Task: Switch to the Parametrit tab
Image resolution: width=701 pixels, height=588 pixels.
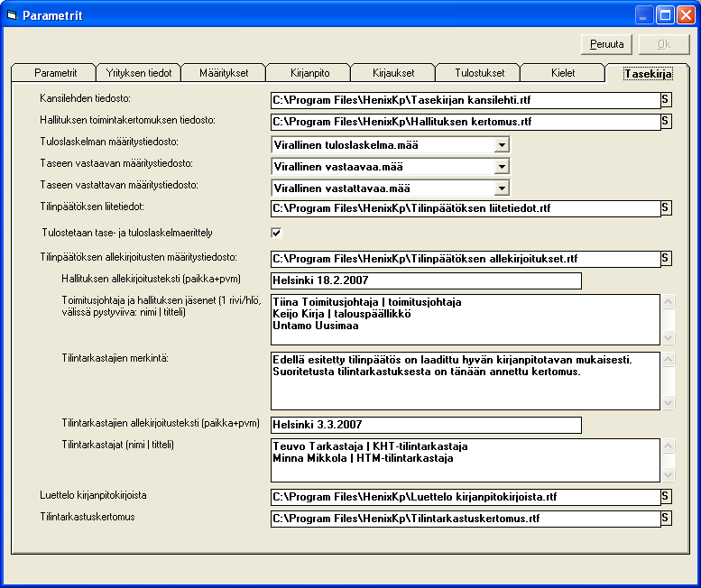Action: (x=55, y=73)
